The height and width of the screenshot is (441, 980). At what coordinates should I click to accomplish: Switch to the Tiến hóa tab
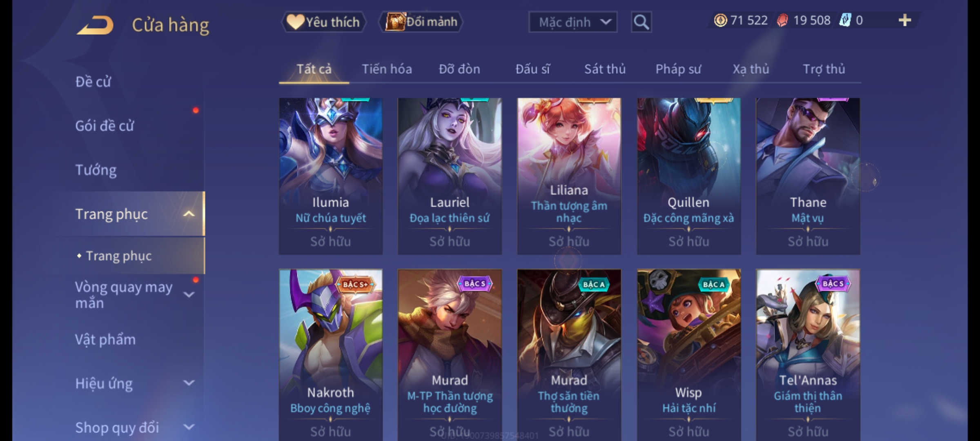pyautogui.click(x=387, y=69)
